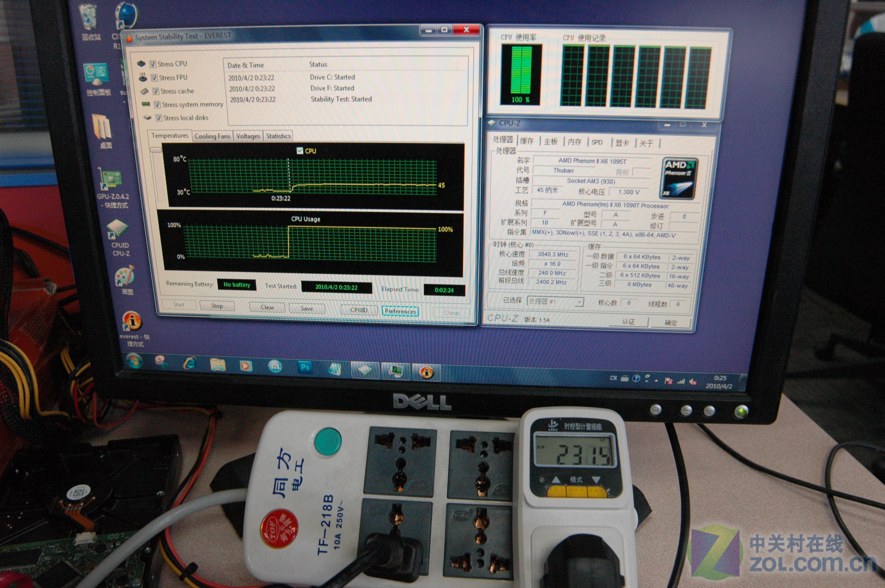Open the taskbar clock showing 0:25
Viewport: 885px width, 588px height.
click(719, 382)
